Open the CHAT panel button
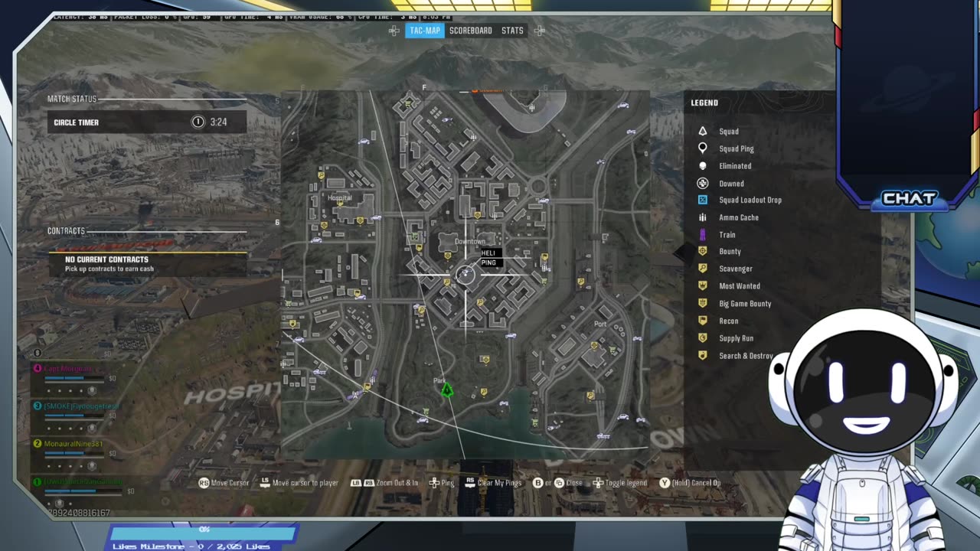980x551 pixels. point(910,199)
